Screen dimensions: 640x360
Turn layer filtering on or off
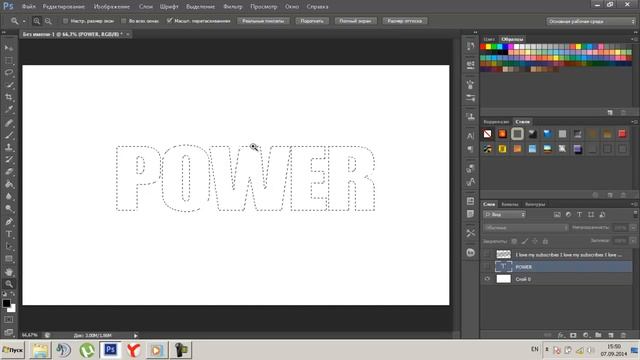click(x=635, y=213)
